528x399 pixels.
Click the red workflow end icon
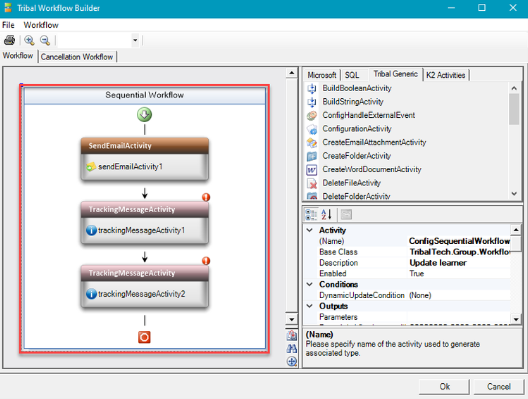(144, 337)
